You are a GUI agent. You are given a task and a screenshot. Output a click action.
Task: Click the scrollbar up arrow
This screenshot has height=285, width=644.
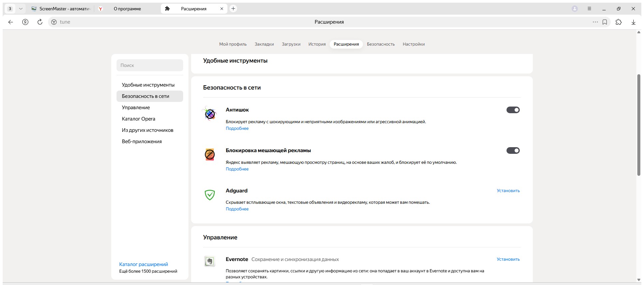coord(639,32)
